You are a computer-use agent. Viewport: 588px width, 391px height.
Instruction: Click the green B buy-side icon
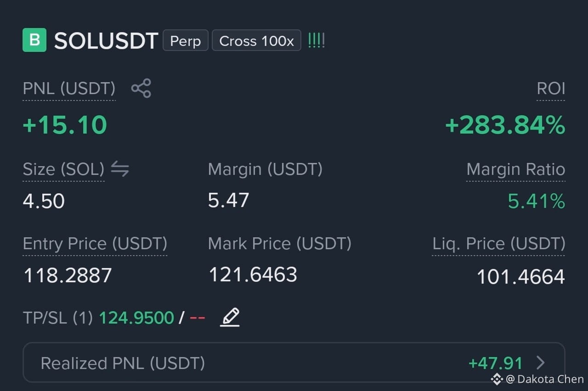tap(34, 40)
